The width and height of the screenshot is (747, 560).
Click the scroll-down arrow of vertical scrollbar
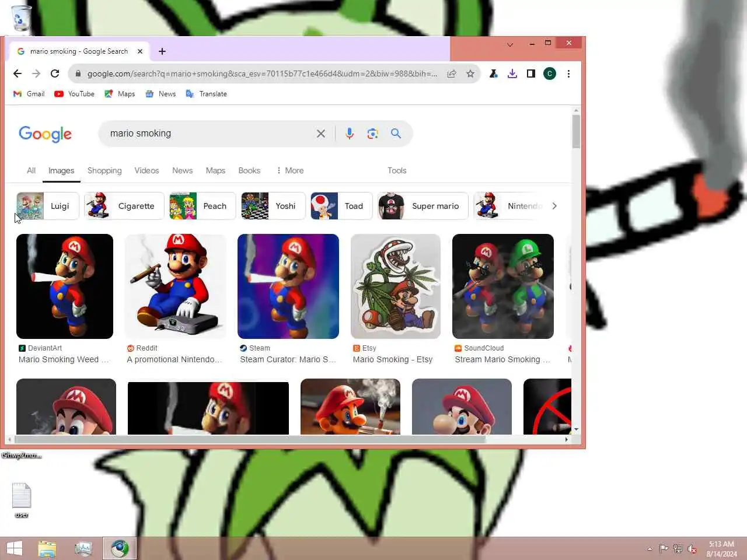point(576,430)
